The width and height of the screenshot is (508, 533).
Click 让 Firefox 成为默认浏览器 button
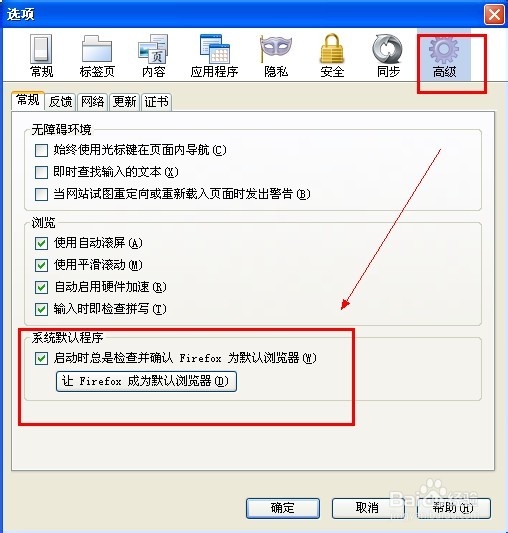click(146, 381)
